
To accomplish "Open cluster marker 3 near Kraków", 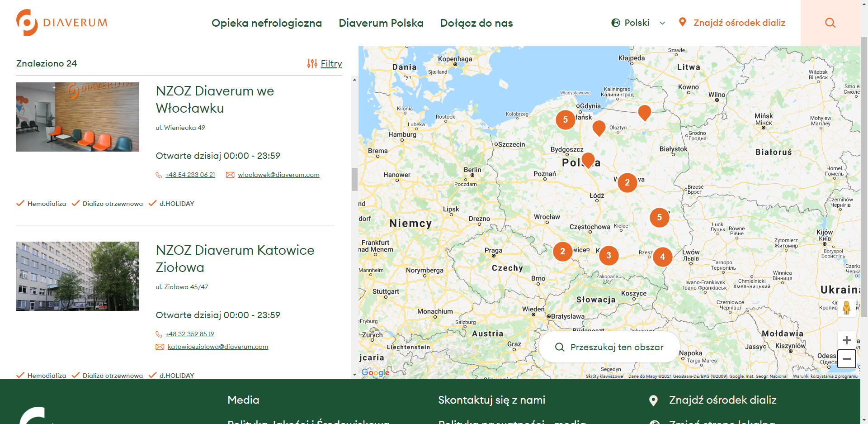I will point(609,255).
